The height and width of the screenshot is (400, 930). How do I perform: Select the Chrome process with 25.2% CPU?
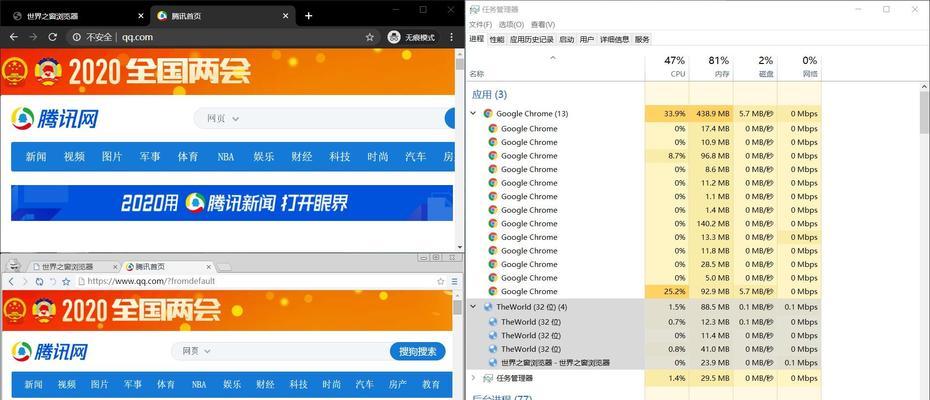coord(644,291)
